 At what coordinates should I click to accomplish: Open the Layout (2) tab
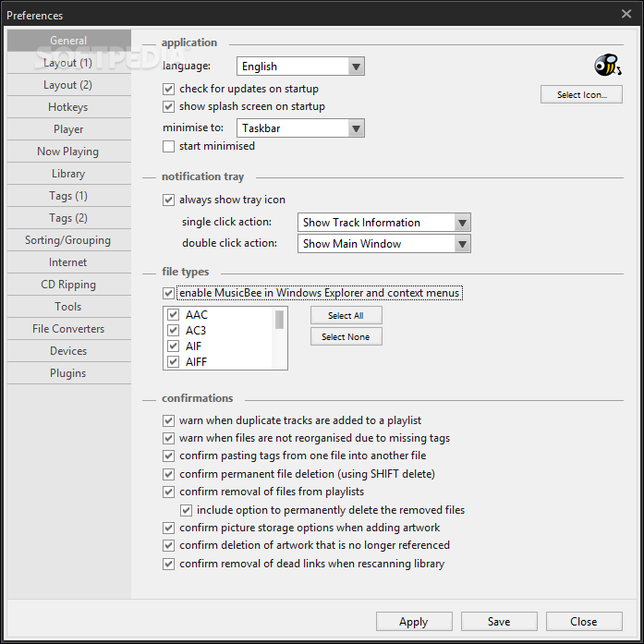[x=69, y=85]
